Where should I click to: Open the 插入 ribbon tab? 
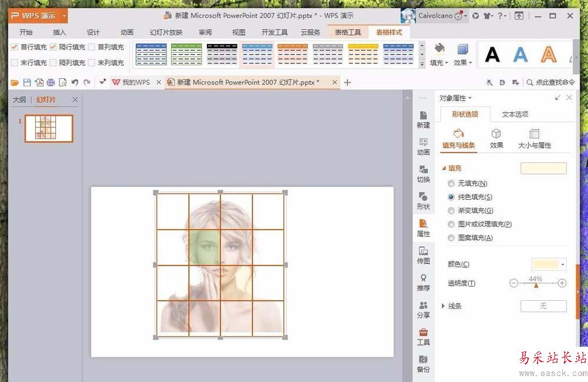tap(59, 32)
